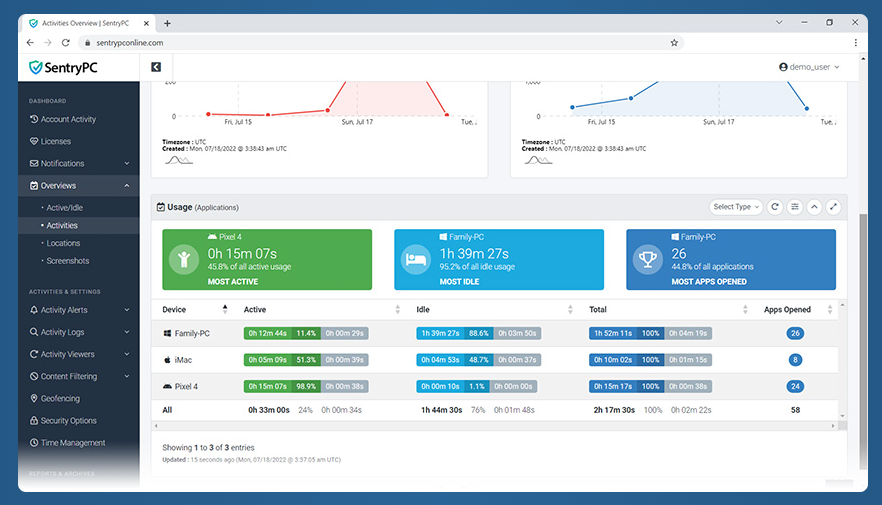Open the Active/Idle overview page
882x505 pixels.
(66, 207)
